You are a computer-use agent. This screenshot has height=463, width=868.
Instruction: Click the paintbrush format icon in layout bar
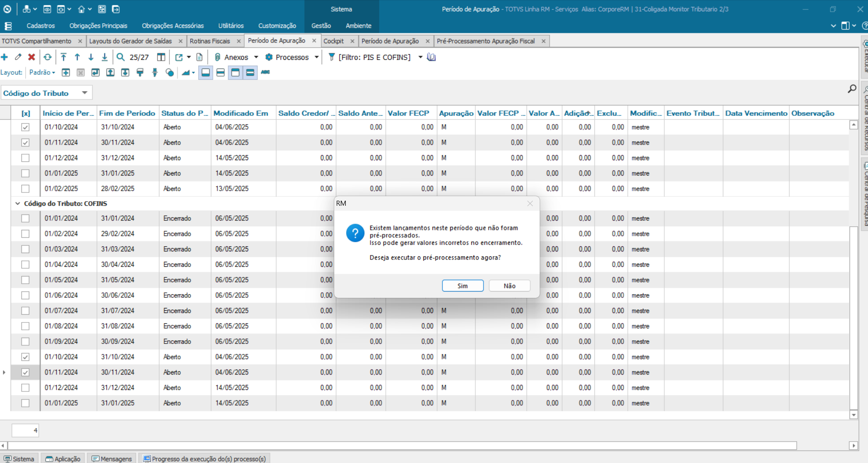140,73
